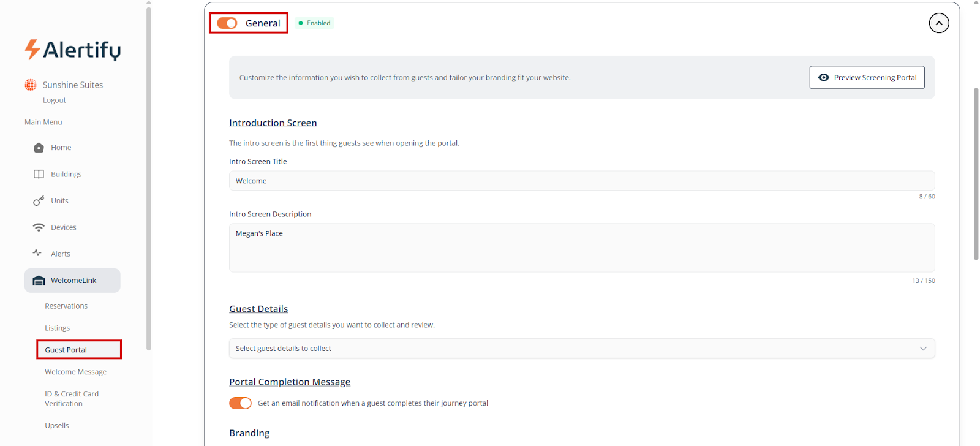This screenshot has height=446, width=980.
Task: Click Preview Screening Portal button
Action: (x=867, y=78)
